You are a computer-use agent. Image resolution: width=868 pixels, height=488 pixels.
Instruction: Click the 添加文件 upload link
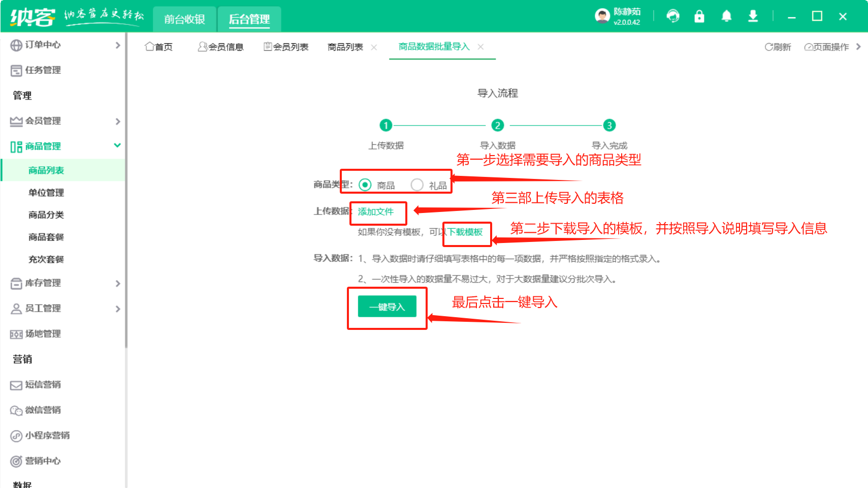pos(375,212)
